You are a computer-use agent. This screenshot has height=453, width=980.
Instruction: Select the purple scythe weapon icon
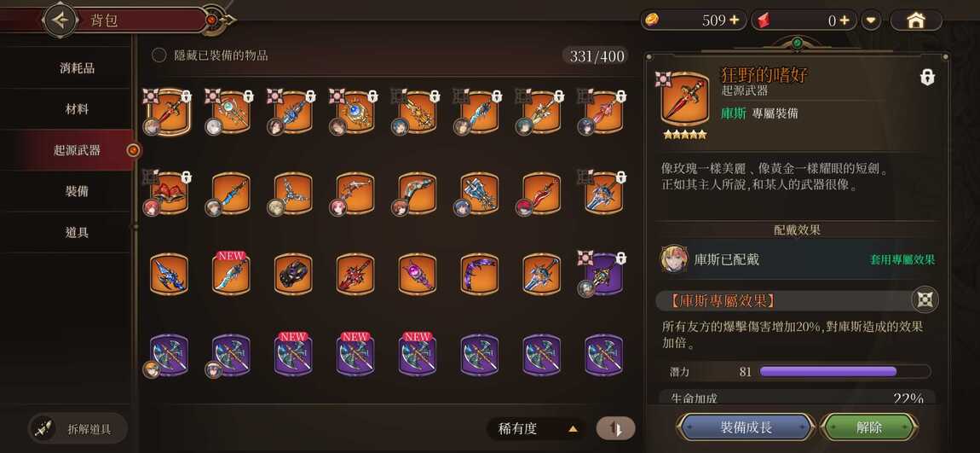pyautogui.click(x=480, y=274)
